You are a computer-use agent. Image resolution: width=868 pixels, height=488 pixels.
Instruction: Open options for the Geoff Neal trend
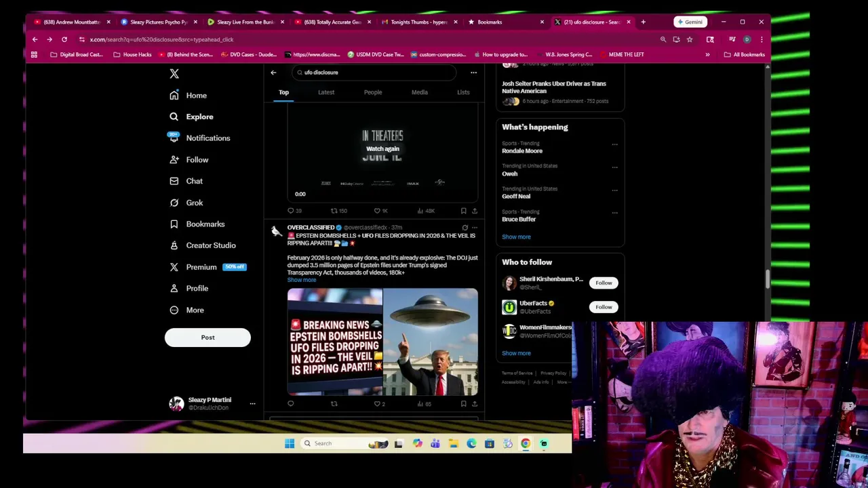tap(614, 190)
